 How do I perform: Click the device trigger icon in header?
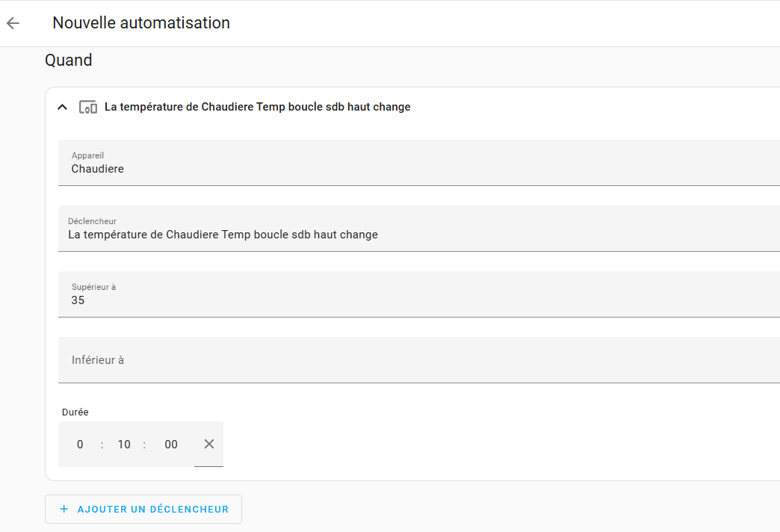88,107
